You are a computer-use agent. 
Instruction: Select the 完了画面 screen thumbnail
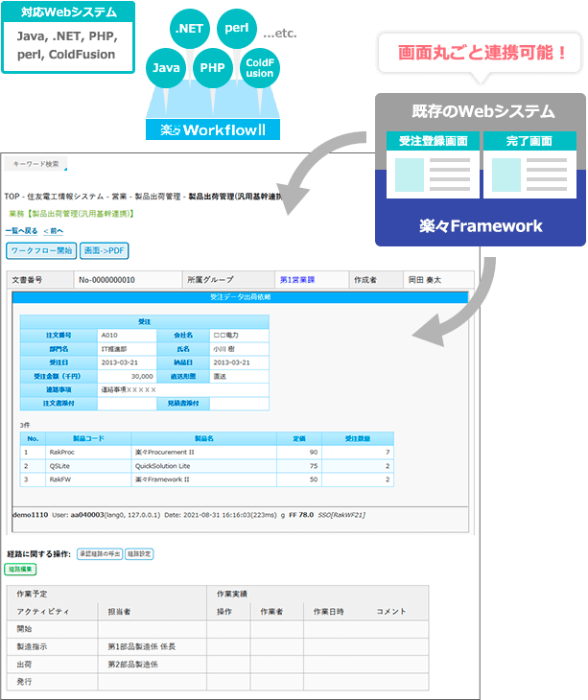[x=529, y=165]
